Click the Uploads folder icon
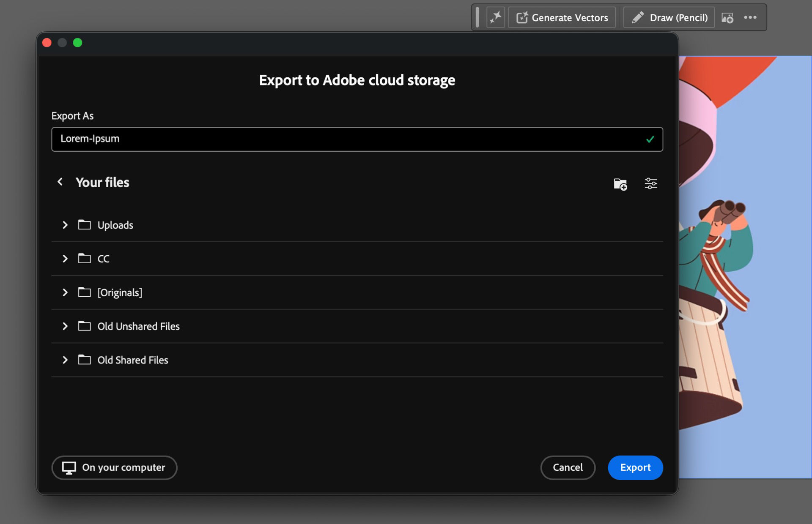 pyautogui.click(x=85, y=225)
